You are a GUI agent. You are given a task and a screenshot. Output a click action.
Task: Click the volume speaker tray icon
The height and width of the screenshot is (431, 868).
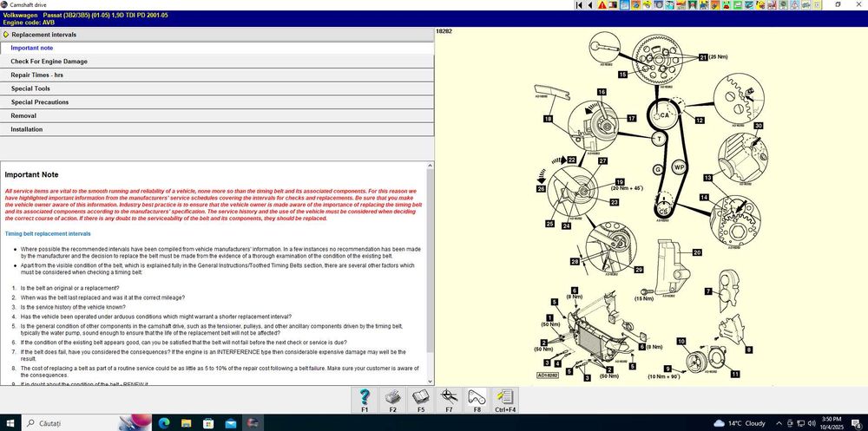812,423
